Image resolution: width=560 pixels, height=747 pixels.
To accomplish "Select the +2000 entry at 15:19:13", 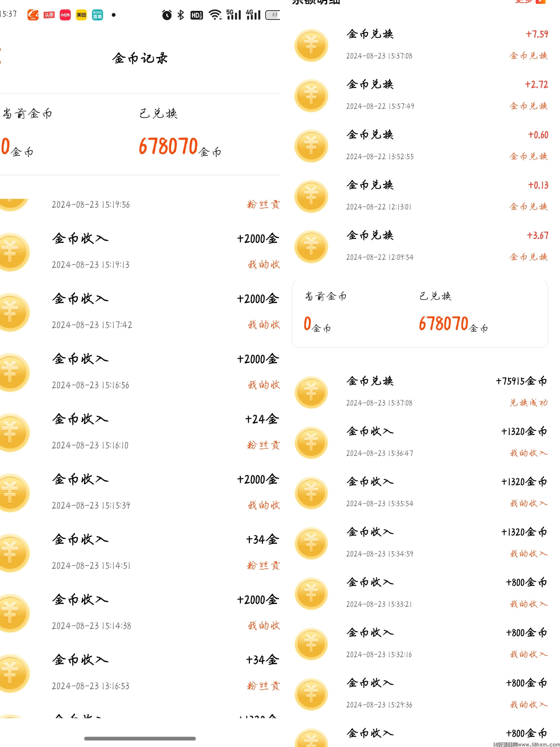I will coord(140,252).
